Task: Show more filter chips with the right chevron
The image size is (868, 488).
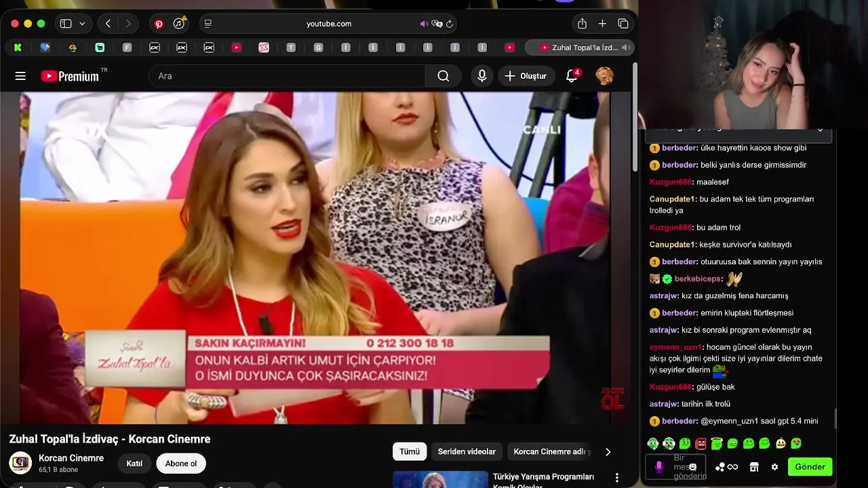Action: [608, 451]
